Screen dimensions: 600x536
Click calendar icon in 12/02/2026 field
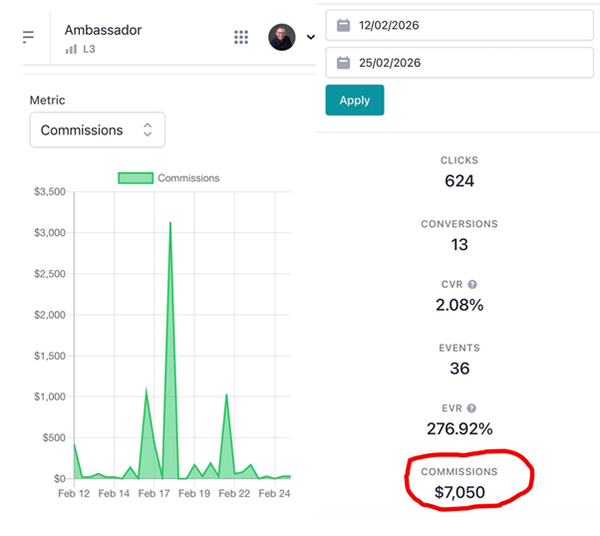click(x=343, y=25)
